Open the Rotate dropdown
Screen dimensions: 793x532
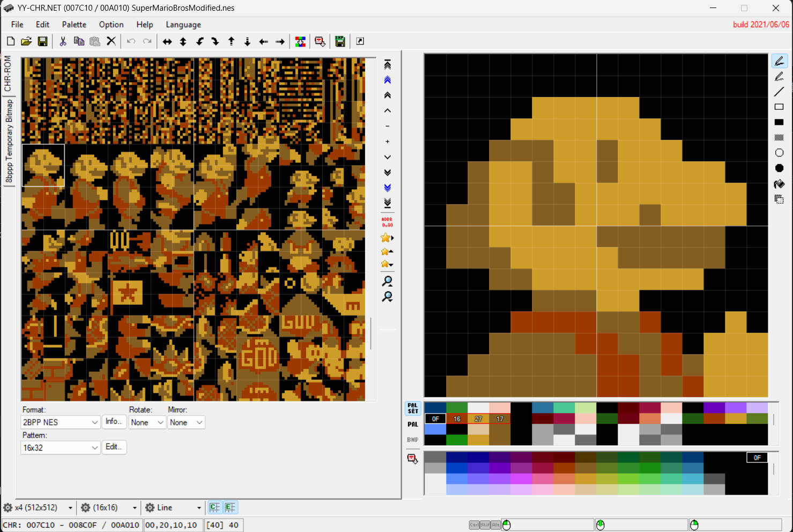coord(147,422)
